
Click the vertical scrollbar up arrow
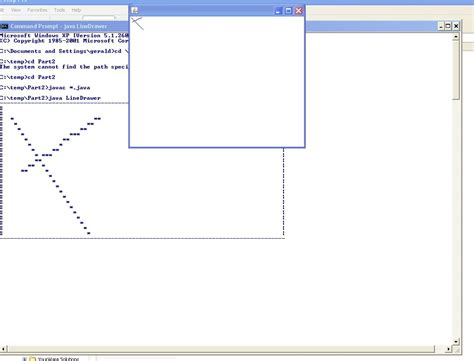click(x=456, y=36)
